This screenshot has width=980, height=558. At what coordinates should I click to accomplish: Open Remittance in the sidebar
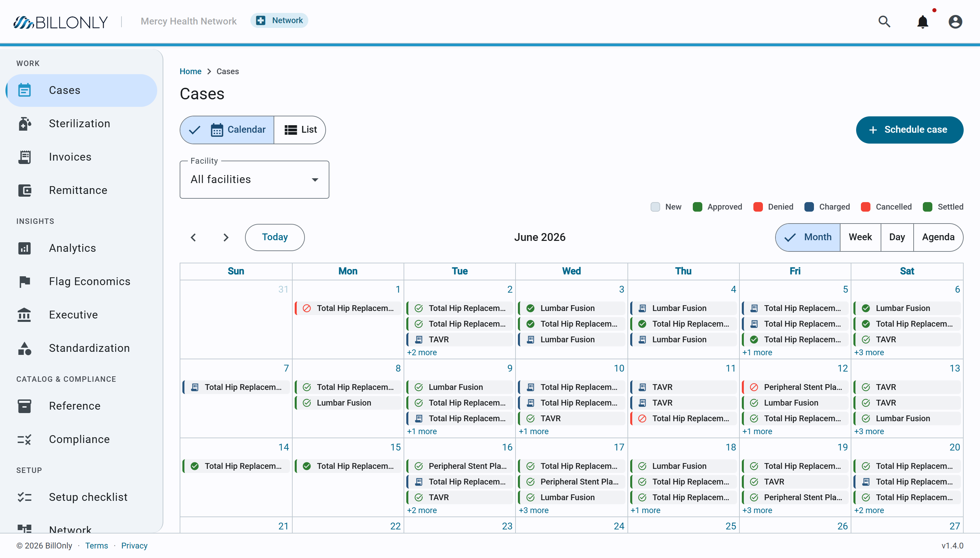pyautogui.click(x=82, y=191)
